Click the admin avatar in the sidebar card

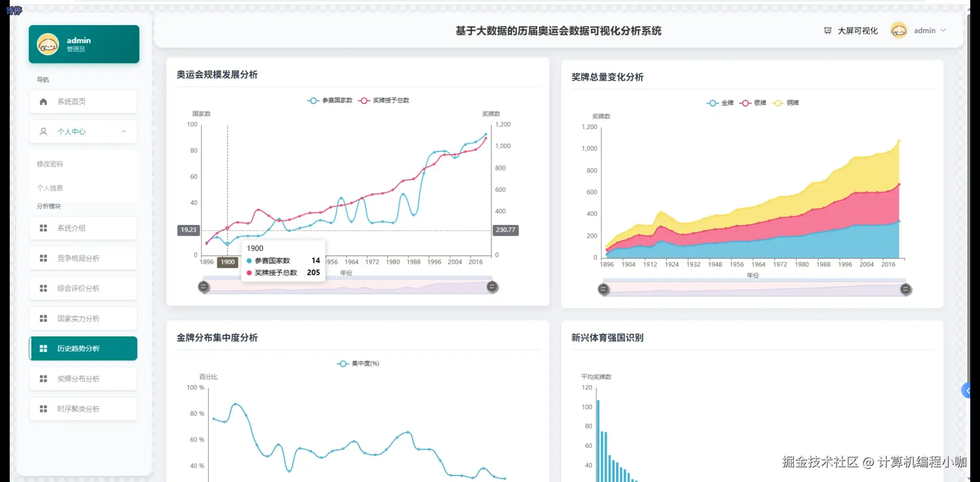coord(48,44)
